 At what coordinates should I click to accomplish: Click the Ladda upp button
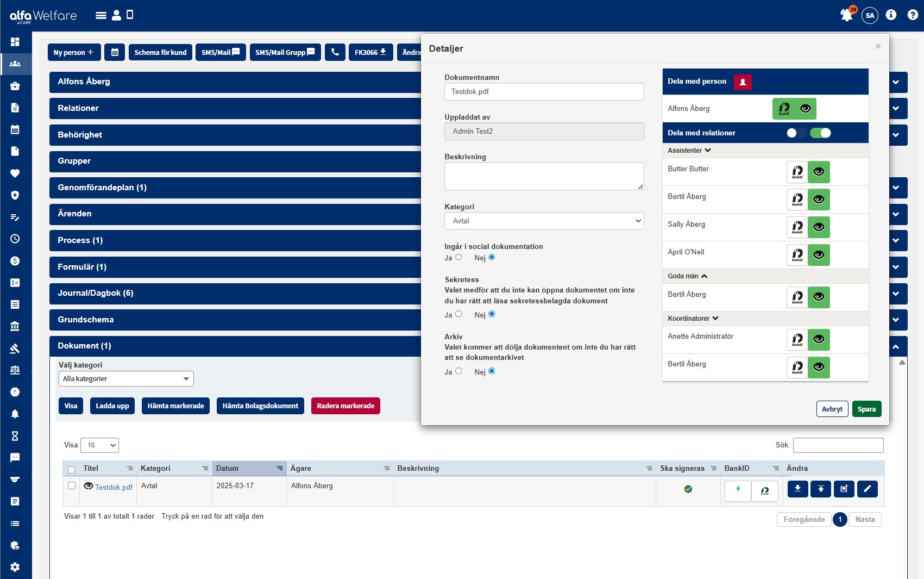pos(112,406)
